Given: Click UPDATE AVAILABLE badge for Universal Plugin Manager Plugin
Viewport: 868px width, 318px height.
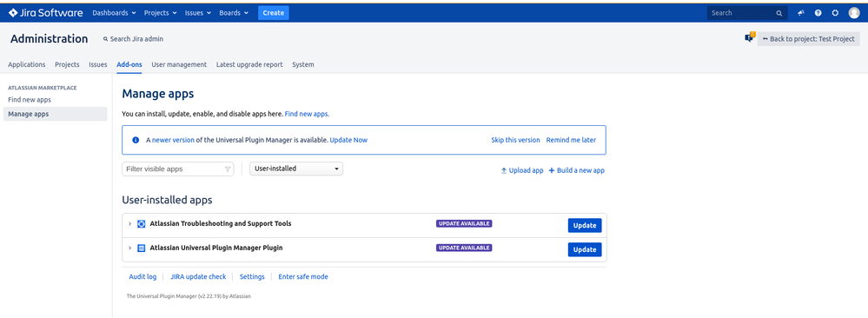Looking at the screenshot, I should [x=464, y=248].
